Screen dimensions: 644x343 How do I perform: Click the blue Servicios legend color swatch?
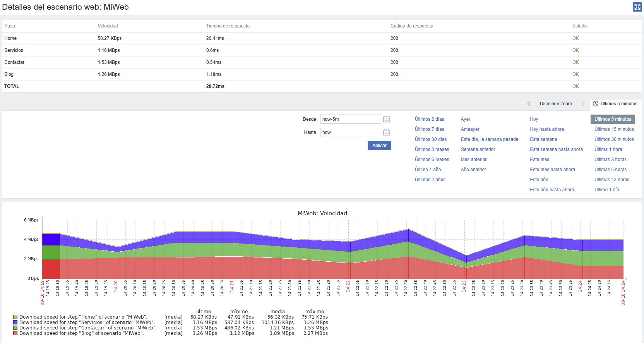click(x=15, y=322)
